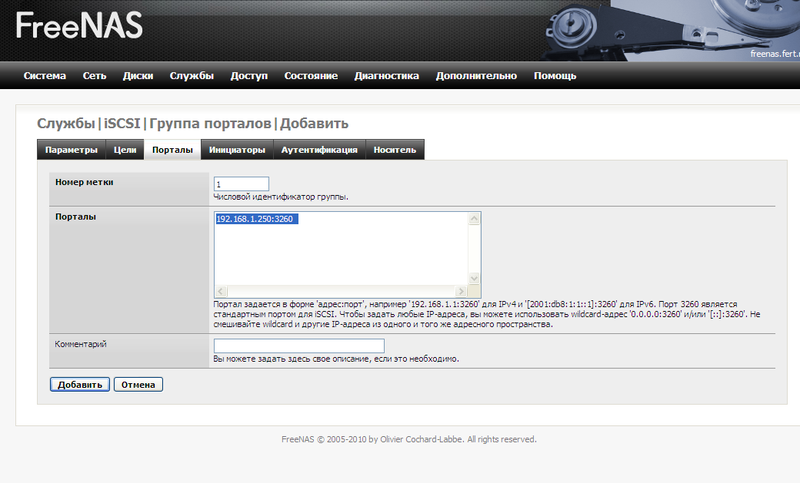Open the Диски menu
The width and height of the screenshot is (800, 483).
click(138, 75)
